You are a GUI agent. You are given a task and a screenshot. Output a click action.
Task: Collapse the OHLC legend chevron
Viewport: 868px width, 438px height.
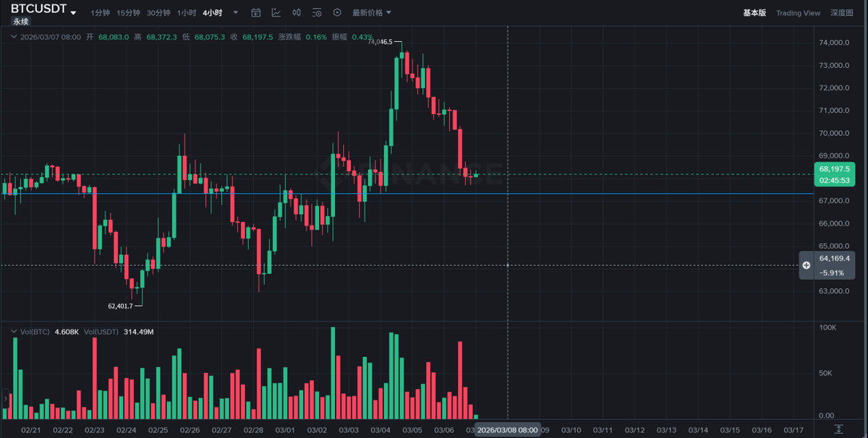click(13, 37)
